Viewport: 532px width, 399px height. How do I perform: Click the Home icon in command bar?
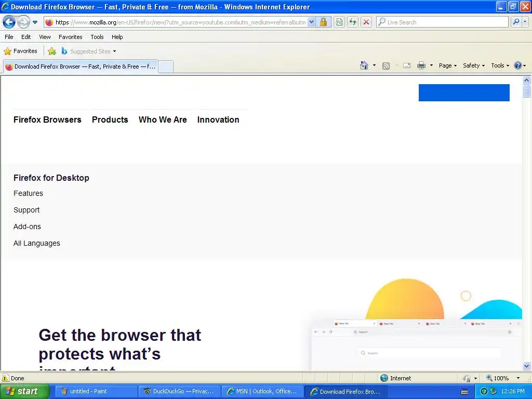364,65
